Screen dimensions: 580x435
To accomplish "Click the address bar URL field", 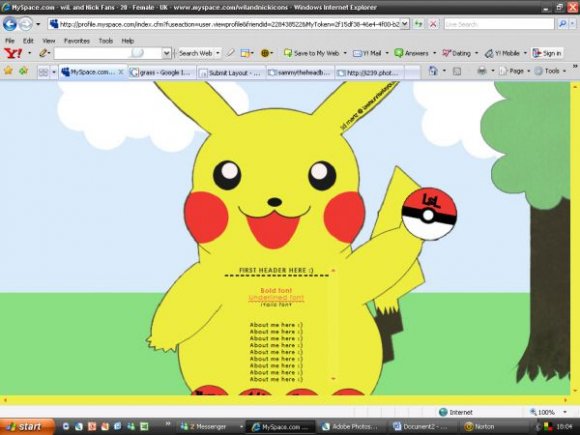I will (x=225, y=24).
